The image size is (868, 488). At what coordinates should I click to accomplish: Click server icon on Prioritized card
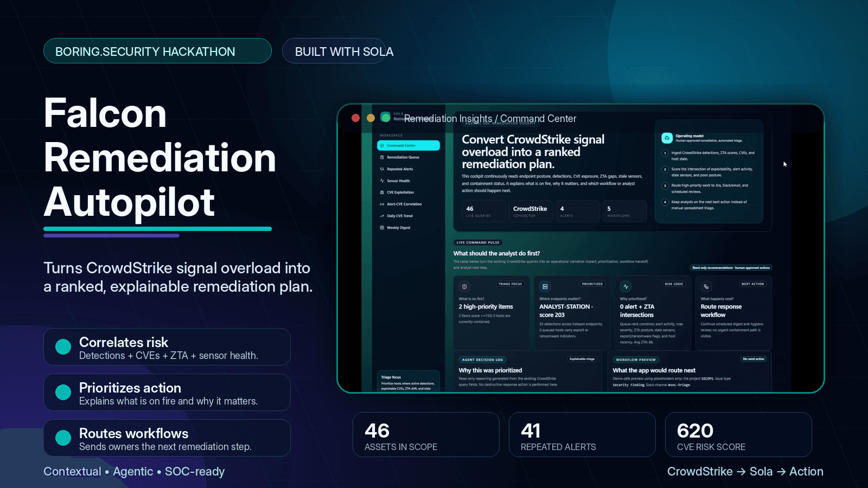point(545,286)
